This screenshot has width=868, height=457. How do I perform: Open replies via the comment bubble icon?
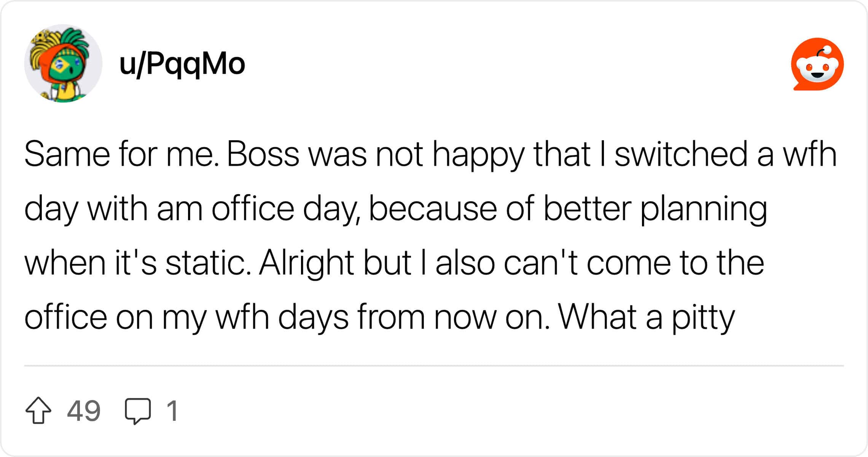pyautogui.click(x=138, y=411)
